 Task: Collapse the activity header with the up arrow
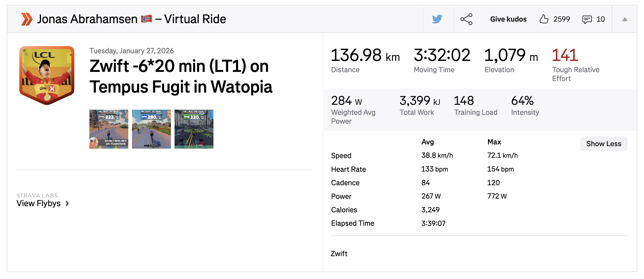coord(625,19)
